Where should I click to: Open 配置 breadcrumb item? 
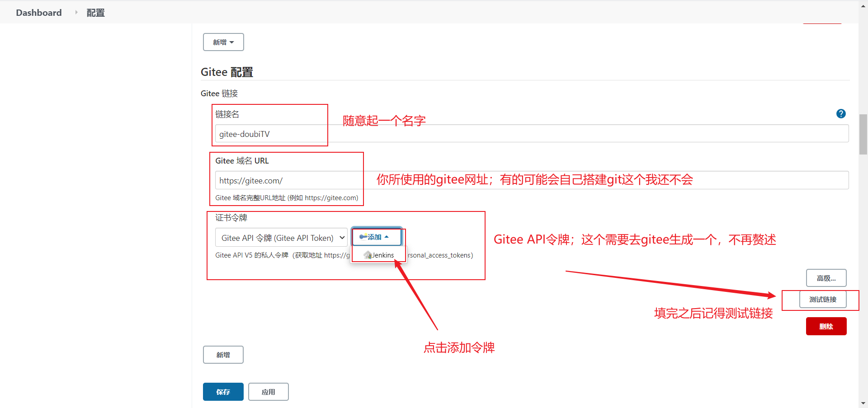[95, 13]
